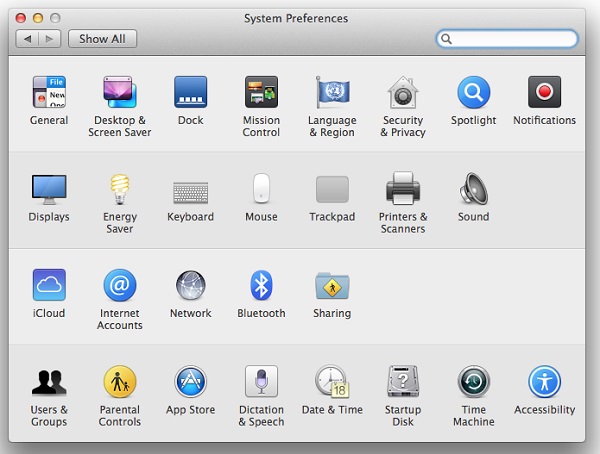Viewport: 600px width, 454px height.
Task: Click the Dock preferences icon
Action: pos(190,93)
